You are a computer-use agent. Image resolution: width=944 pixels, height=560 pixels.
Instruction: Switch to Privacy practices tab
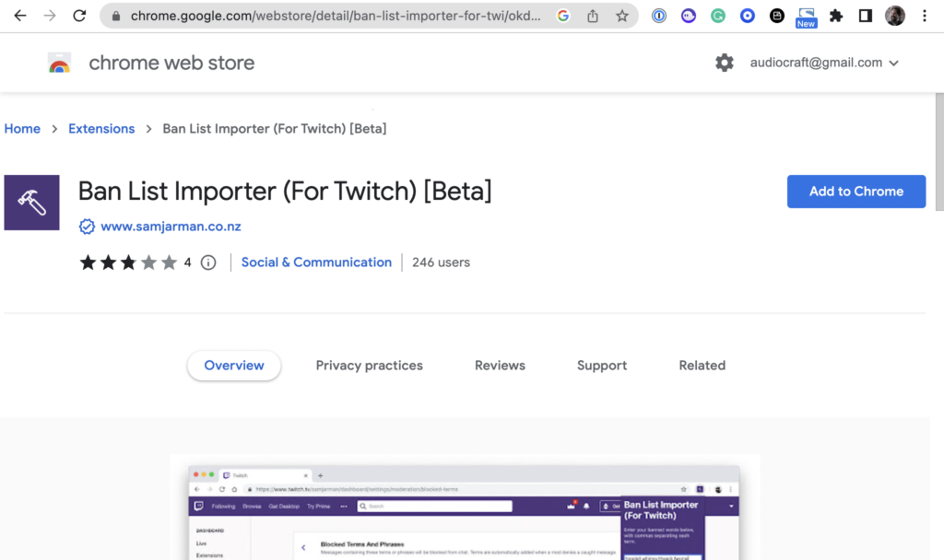(369, 366)
